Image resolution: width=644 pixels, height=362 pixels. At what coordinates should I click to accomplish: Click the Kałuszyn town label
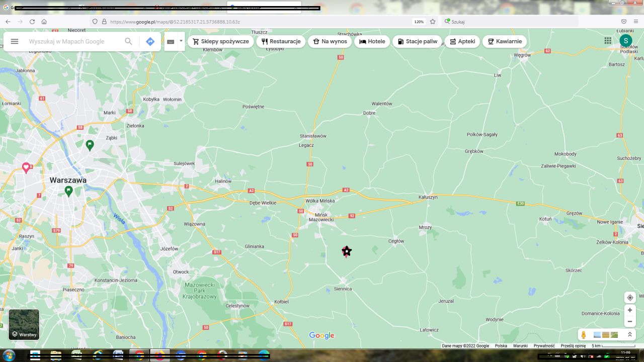[428, 198]
